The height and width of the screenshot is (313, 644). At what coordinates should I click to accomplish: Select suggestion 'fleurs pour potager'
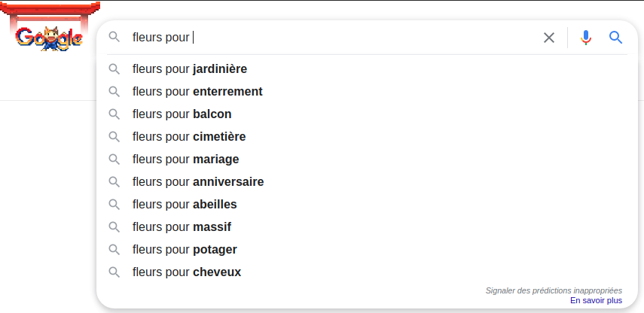(367, 249)
